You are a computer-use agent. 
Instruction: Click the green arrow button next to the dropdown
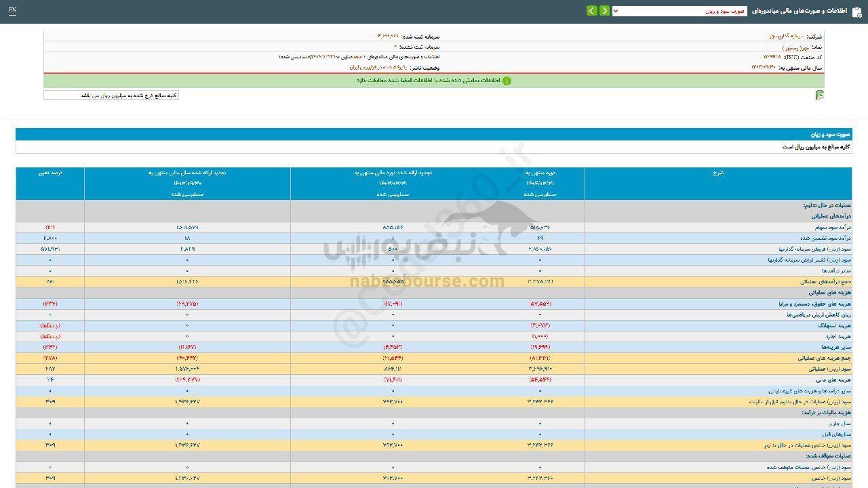click(x=604, y=11)
